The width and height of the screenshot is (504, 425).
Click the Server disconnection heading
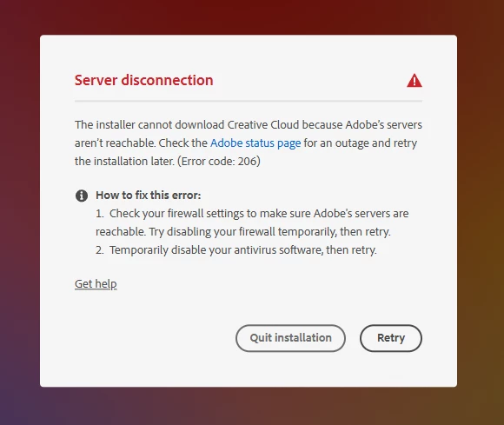[x=144, y=80]
